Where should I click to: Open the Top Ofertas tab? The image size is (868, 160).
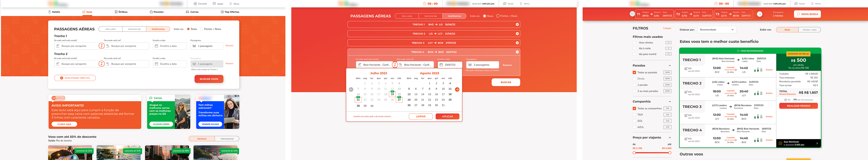coord(230,12)
